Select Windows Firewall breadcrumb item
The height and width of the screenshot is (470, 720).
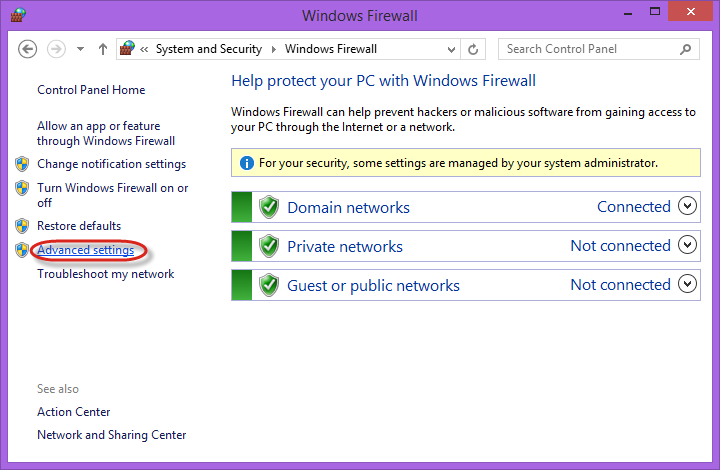tap(330, 49)
